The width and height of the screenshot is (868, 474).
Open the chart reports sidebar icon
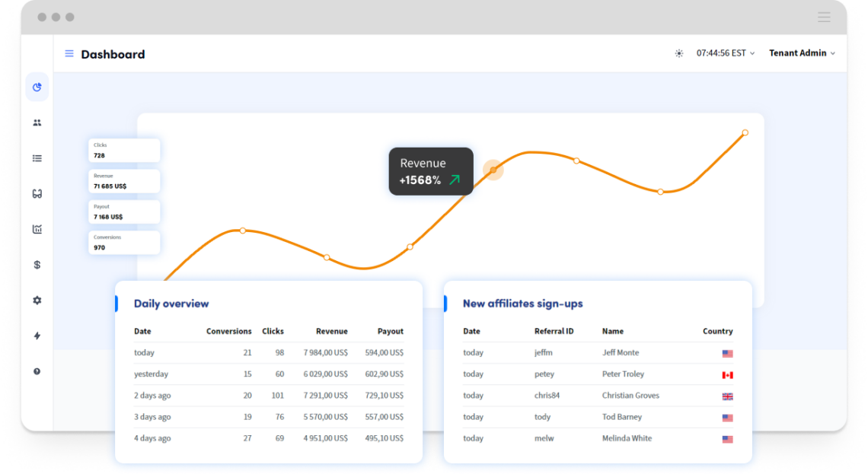[37, 229]
